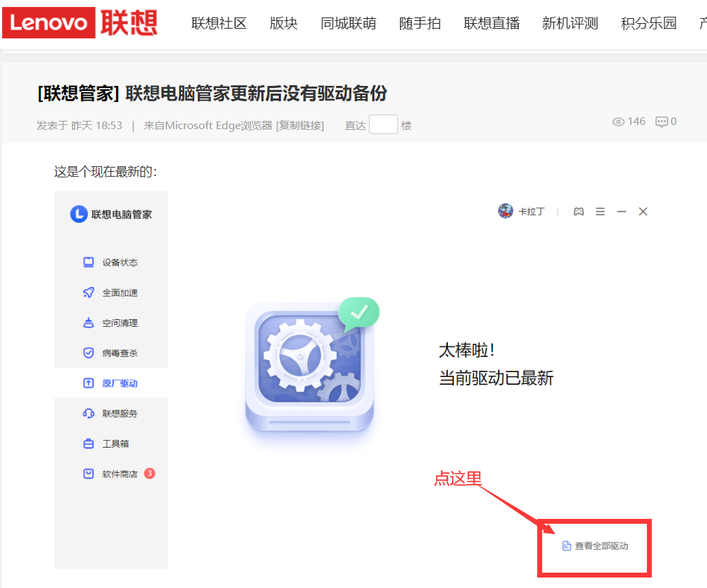Click the 病毒查杀 shield icon
The height and width of the screenshot is (588, 707).
coord(88,353)
